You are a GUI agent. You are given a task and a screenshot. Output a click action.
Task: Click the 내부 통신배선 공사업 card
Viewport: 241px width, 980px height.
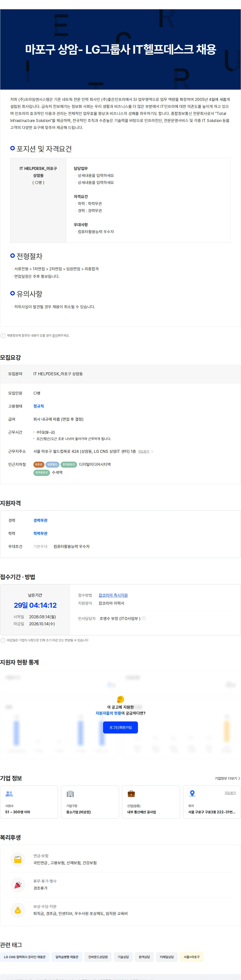click(151, 802)
